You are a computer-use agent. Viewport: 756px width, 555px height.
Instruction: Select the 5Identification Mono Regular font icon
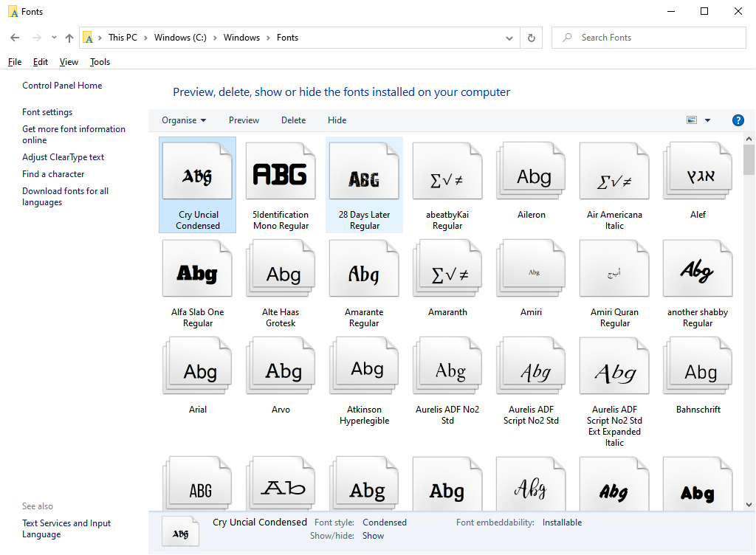pyautogui.click(x=281, y=170)
